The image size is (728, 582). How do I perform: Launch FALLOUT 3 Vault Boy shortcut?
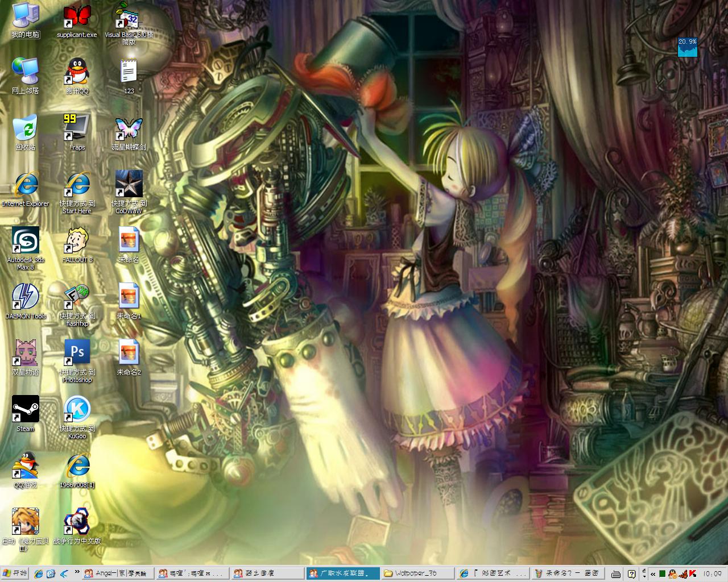pyautogui.click(x=77, y=245)
